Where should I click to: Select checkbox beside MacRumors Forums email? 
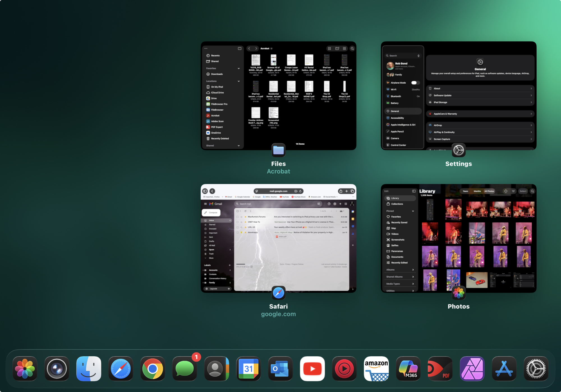pos(238,217)
